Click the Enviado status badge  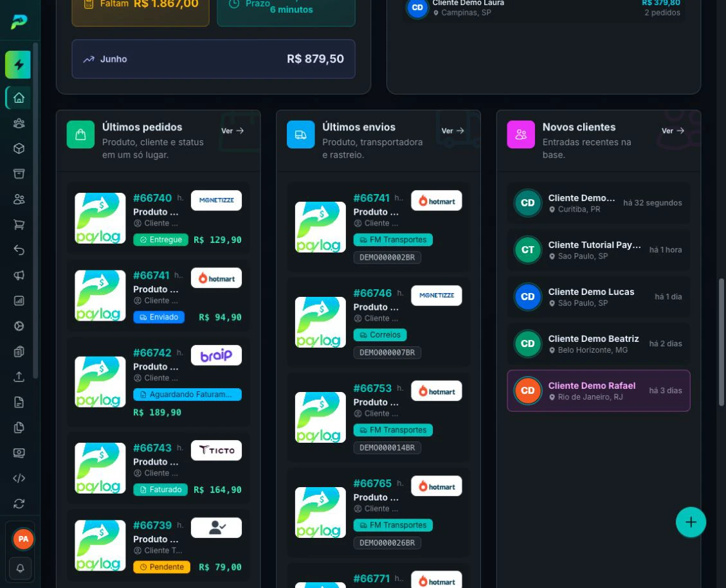coord(159,317)
